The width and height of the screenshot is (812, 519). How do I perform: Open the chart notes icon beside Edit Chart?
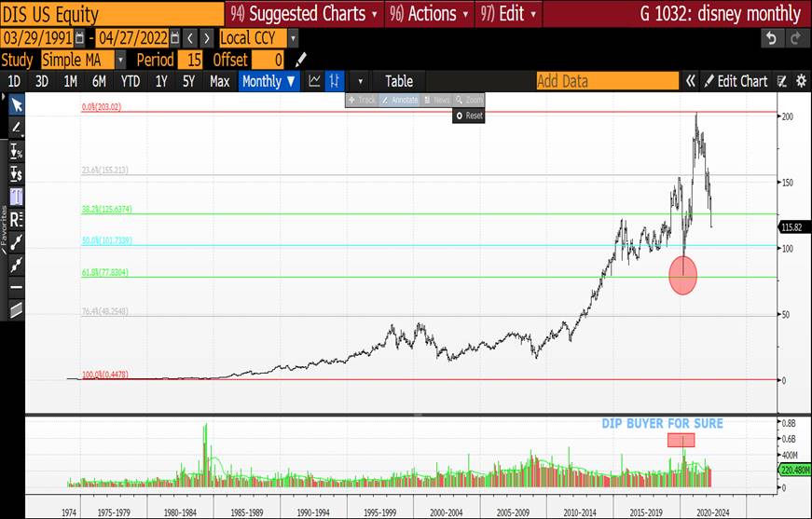coord(782,81)
